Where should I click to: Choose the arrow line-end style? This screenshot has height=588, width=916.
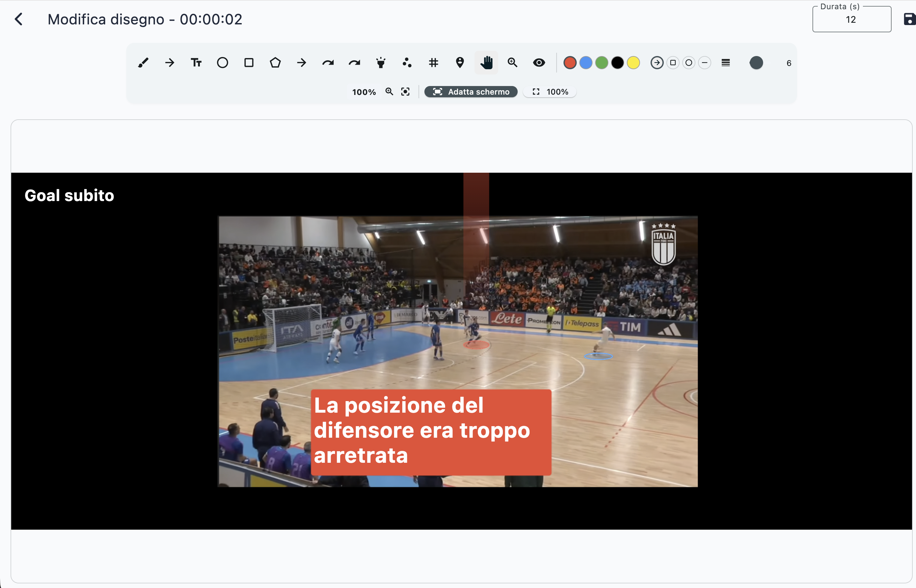pyautogui.click(x=657, y=63)
